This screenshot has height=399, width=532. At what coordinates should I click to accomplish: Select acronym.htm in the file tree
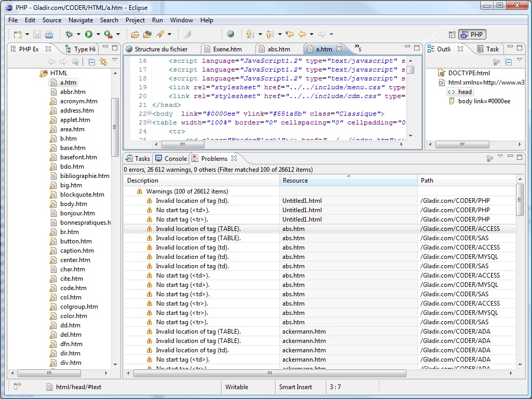coord(78,101)
